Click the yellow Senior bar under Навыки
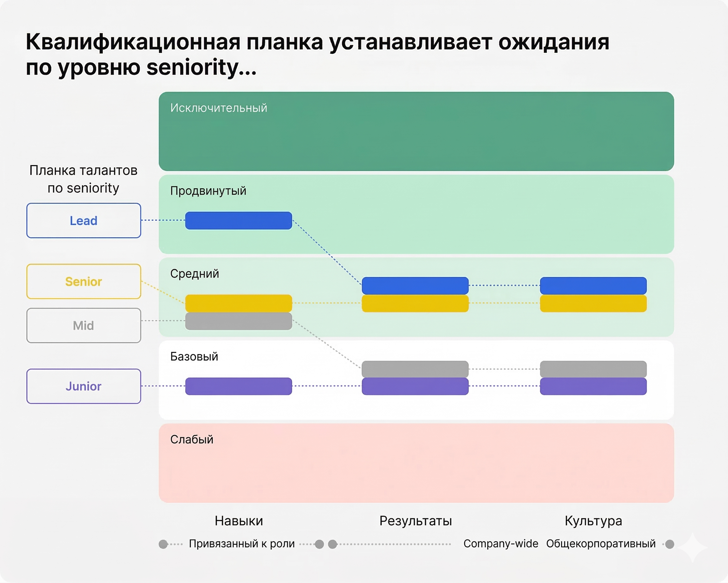 [x=238, y=303]
